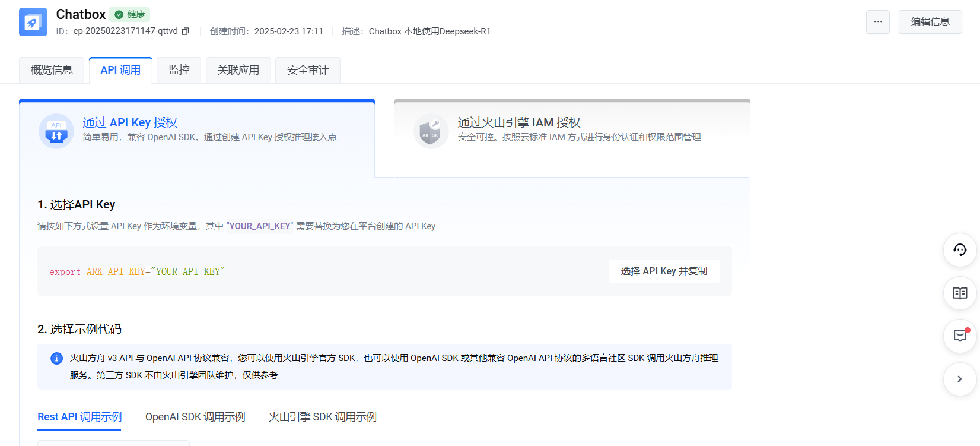Select Rest API 调用示例 tab
The height and width of the screenshot is (446, 980).
[x=79, y=417]
